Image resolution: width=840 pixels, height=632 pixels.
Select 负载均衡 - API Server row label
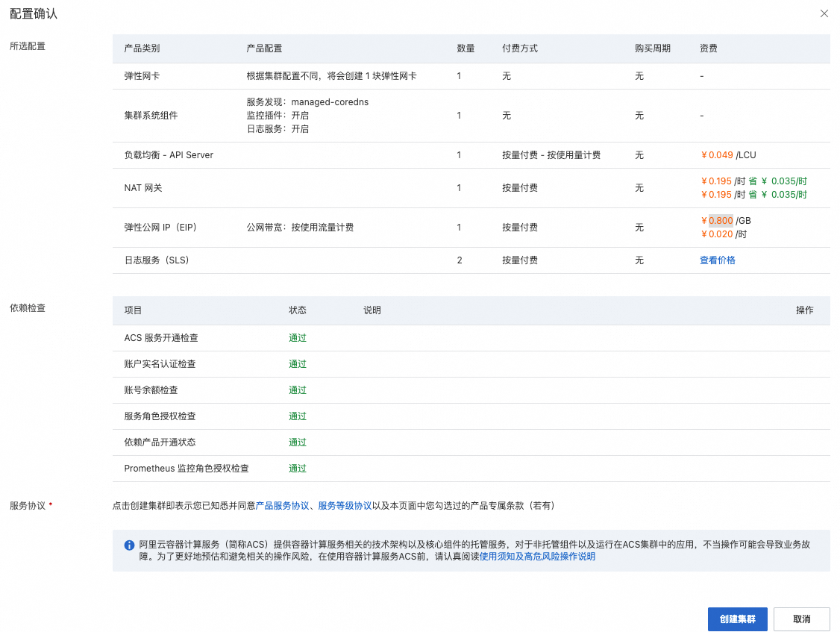point(169,155)
